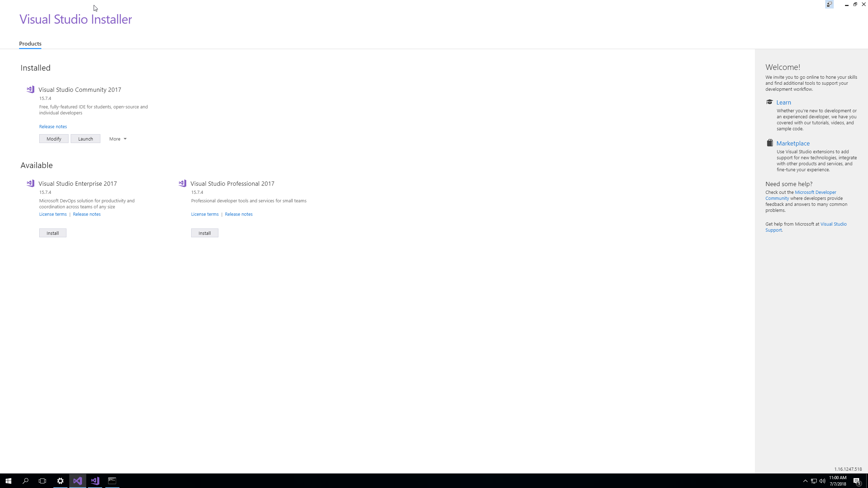Click the graduation cap Learn icon

tap(769, 102)
